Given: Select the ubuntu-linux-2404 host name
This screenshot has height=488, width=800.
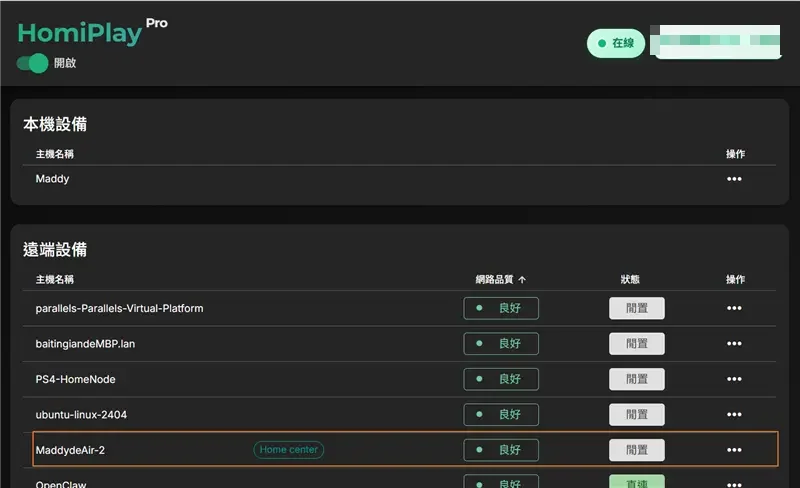Looking at the screenshot, I should tap(81, 414).
